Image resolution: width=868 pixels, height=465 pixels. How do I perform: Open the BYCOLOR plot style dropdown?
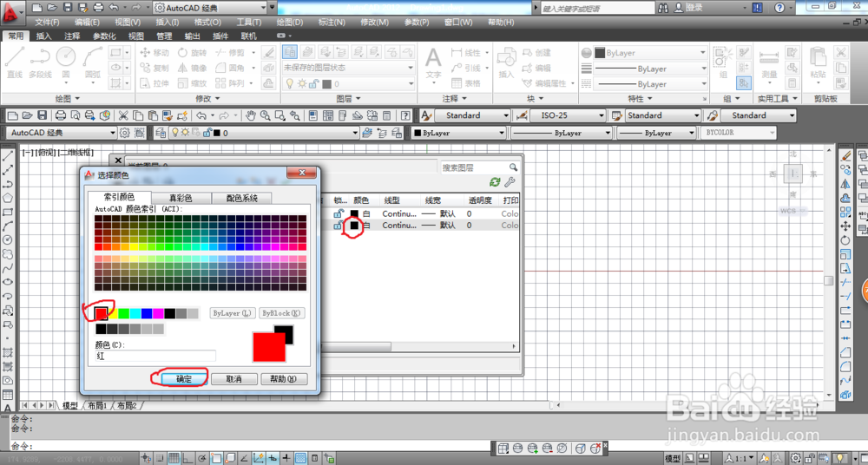tap(739, 133)
